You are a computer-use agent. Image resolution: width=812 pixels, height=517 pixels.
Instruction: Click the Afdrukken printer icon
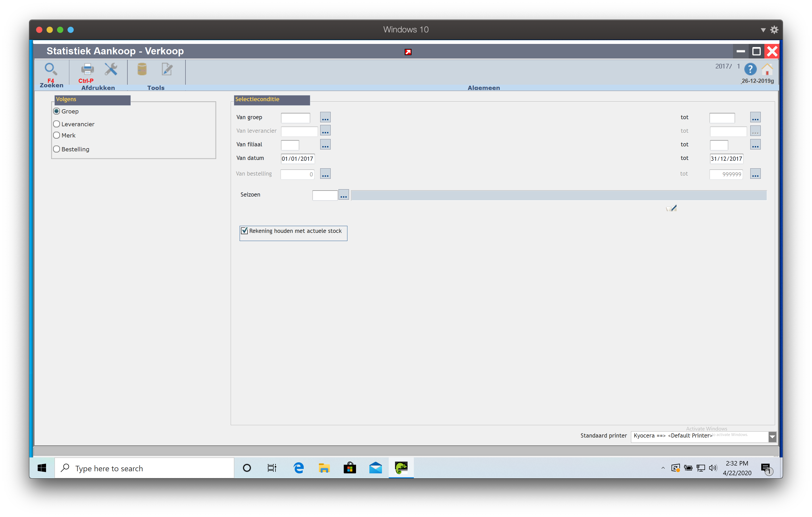[x=87, y=69]
